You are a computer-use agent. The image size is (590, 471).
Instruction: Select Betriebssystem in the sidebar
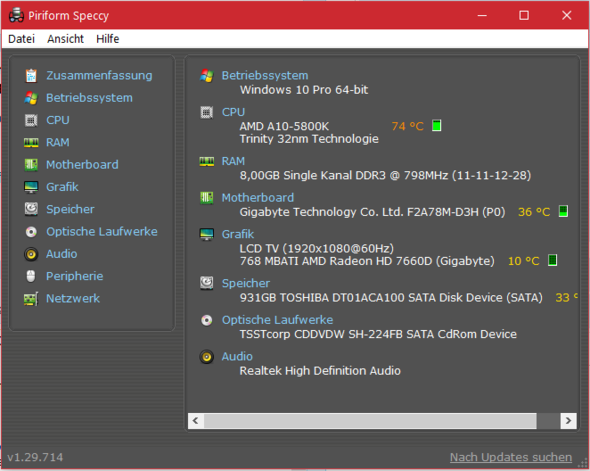(89, 98)
